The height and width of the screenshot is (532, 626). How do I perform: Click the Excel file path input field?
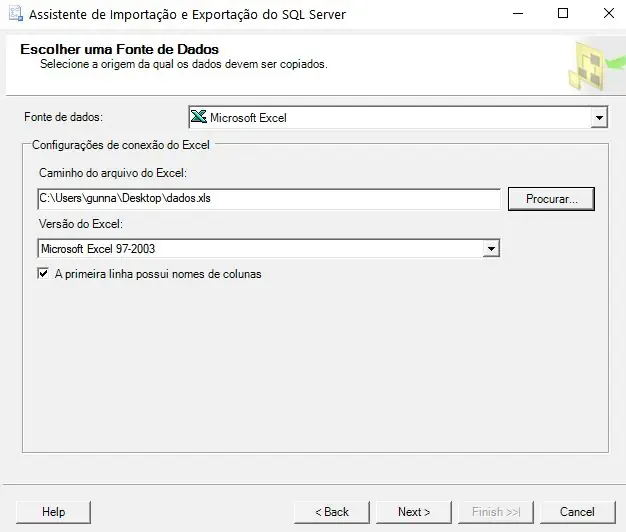click(269, 199)
